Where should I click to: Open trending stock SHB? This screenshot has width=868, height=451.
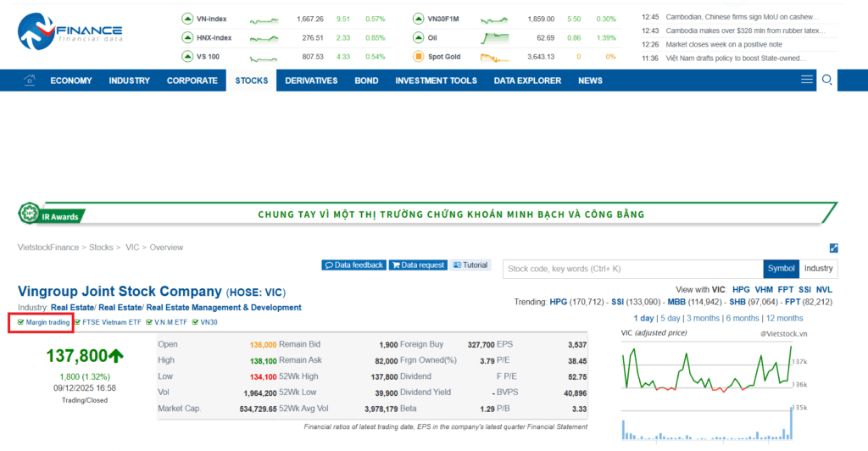(x=737, y=302)
